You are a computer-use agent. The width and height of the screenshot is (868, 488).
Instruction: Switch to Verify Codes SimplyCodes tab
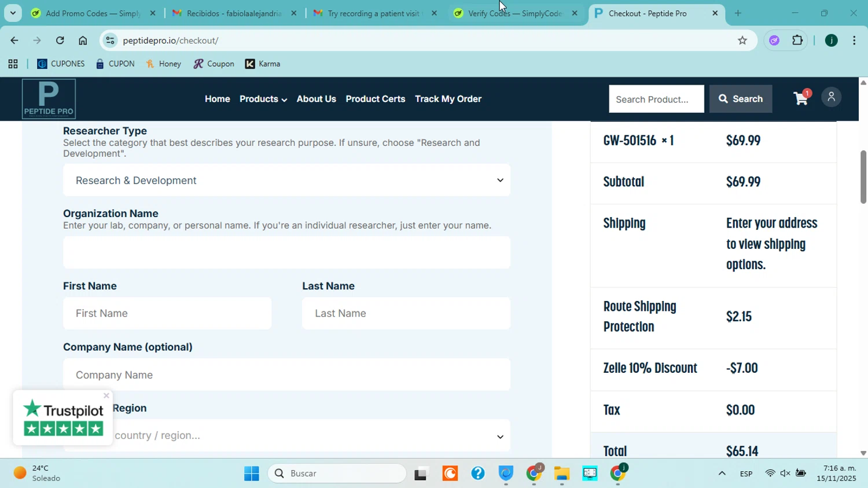[x=515, y=13]
